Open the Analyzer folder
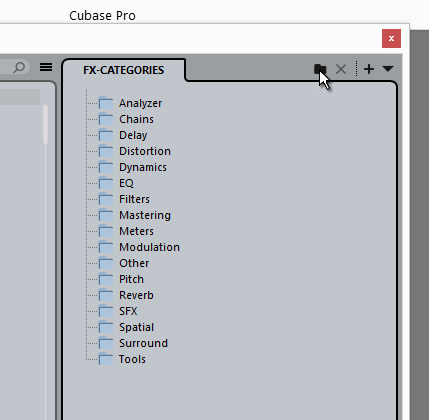Screen dimensions: 429x420 tap(140, 103)
